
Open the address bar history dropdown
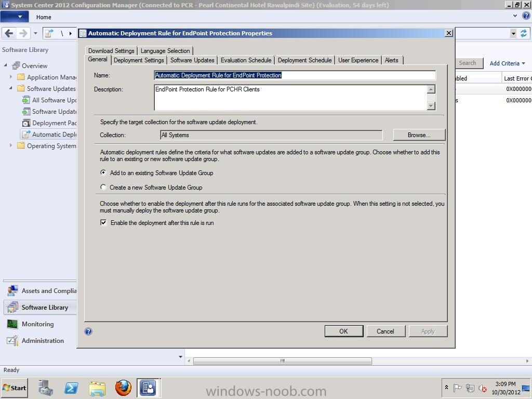513,33
